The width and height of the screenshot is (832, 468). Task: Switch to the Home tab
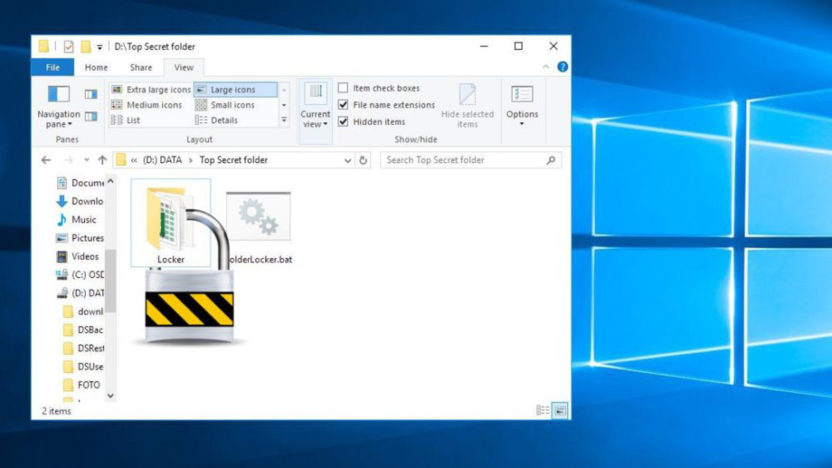96,67
